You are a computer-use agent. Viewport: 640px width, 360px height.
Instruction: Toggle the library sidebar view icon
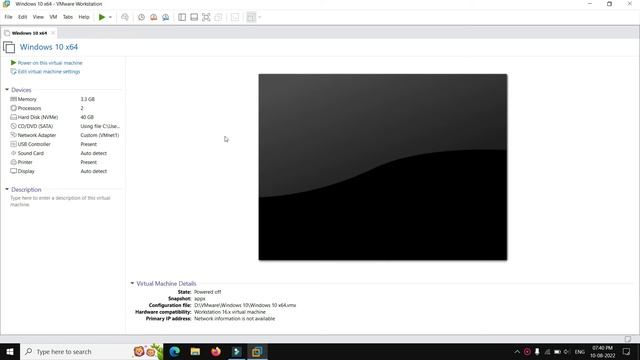182,17
